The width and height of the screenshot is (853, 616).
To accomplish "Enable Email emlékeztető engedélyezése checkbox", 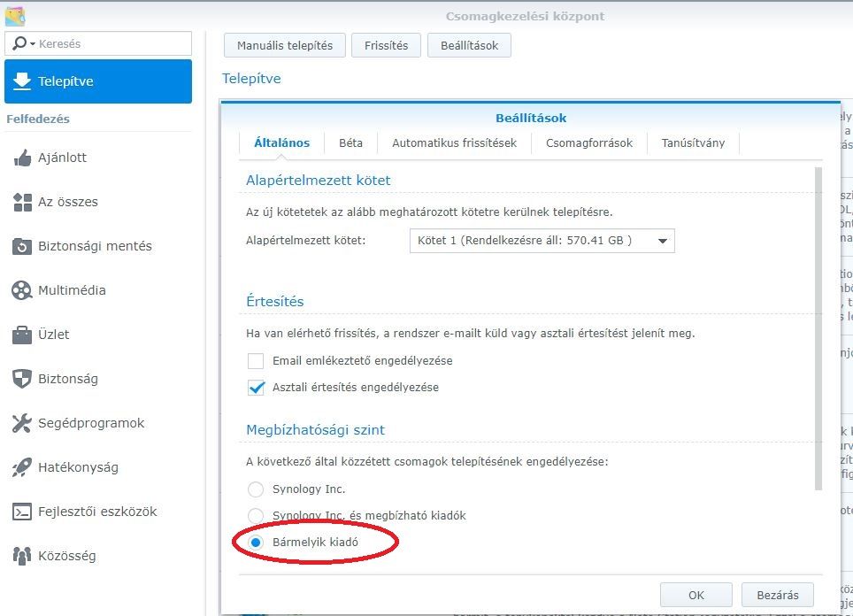I will [256, 361].
